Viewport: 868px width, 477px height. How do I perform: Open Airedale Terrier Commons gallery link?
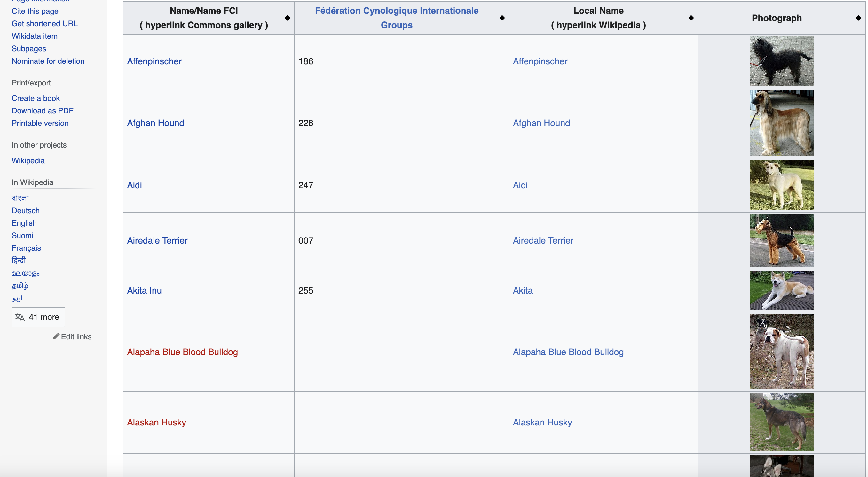[157, 240]
